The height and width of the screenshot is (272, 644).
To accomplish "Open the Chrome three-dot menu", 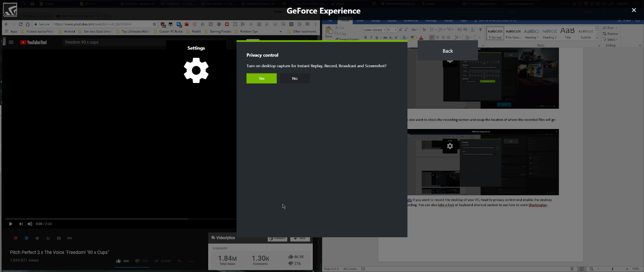I will [x=315, y=24].
